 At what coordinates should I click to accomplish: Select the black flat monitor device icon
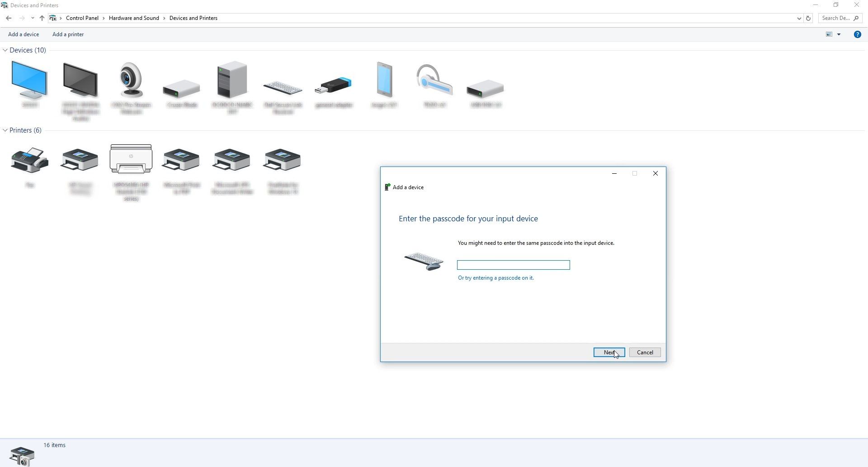80,80
